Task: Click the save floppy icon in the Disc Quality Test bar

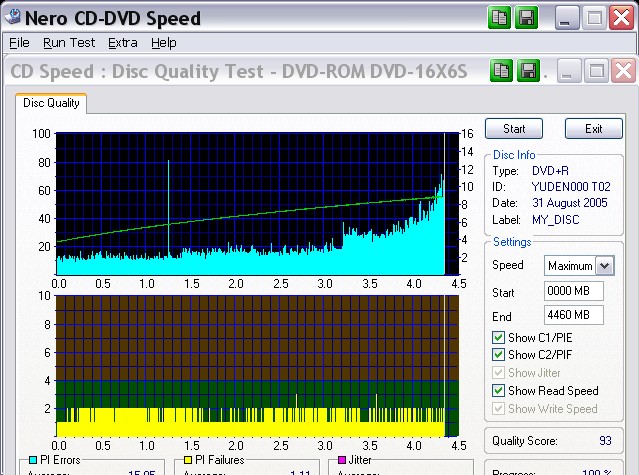Action: 529,71
